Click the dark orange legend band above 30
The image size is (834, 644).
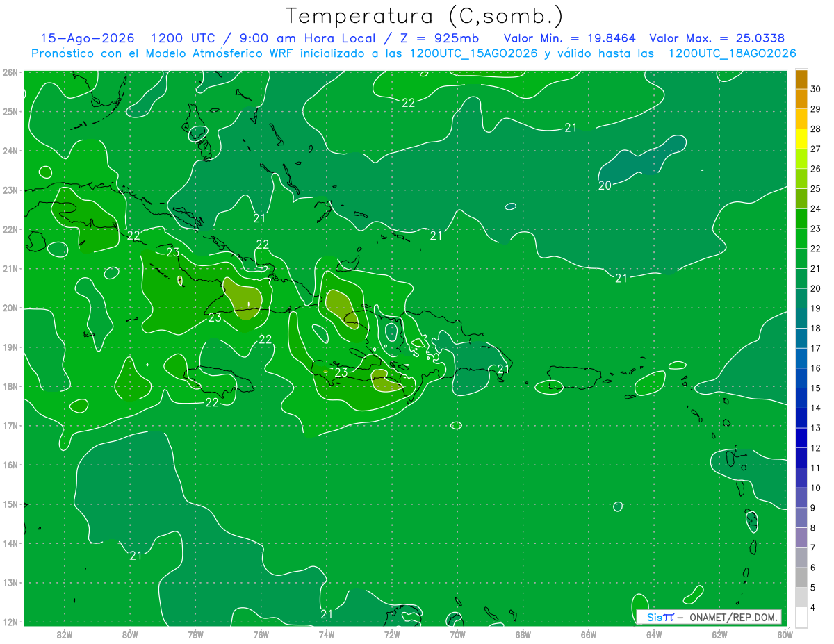point(801,80)
